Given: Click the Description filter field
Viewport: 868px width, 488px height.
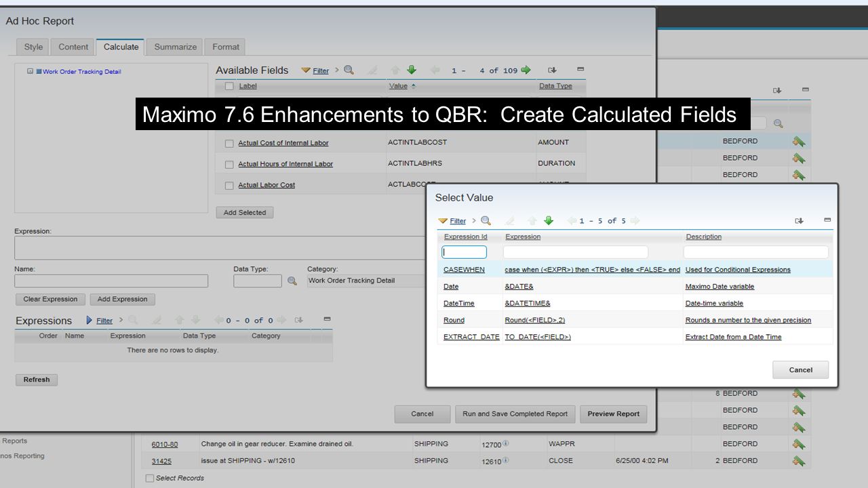Looking at the screenshot, I should click(x=756, y=252).
